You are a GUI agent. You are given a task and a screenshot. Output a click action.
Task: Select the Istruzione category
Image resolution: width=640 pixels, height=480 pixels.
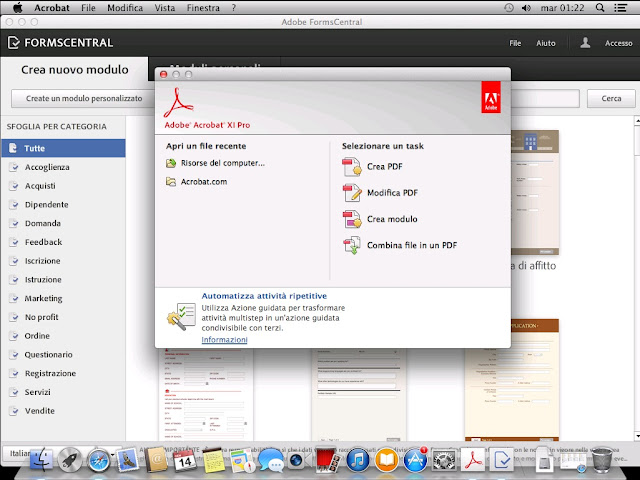point(63,280)
